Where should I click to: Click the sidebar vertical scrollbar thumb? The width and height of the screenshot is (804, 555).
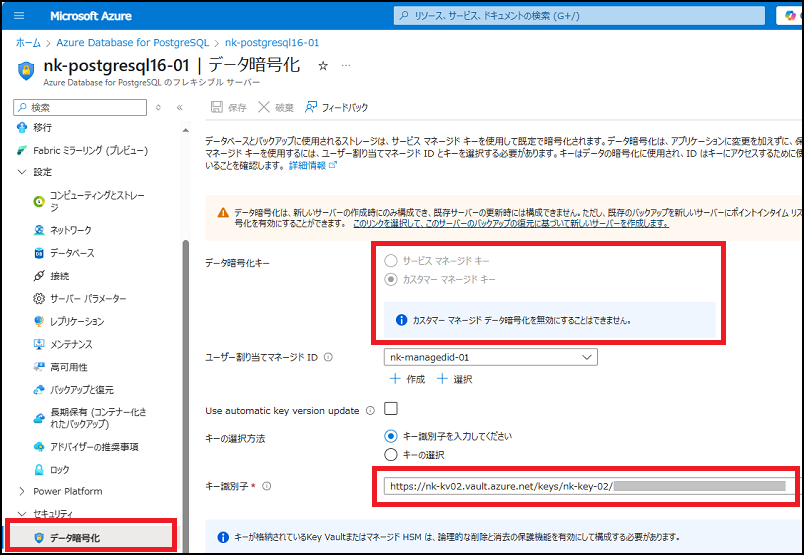coord(186,395)
